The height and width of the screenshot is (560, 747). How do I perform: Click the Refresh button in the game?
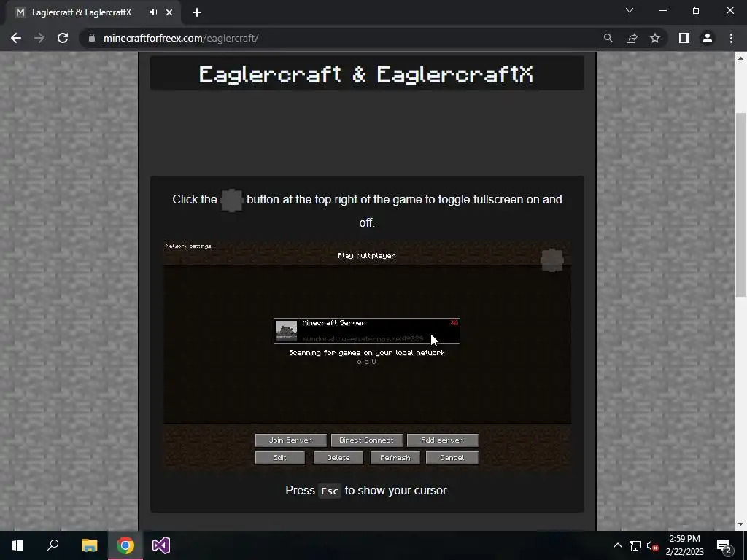395,458
